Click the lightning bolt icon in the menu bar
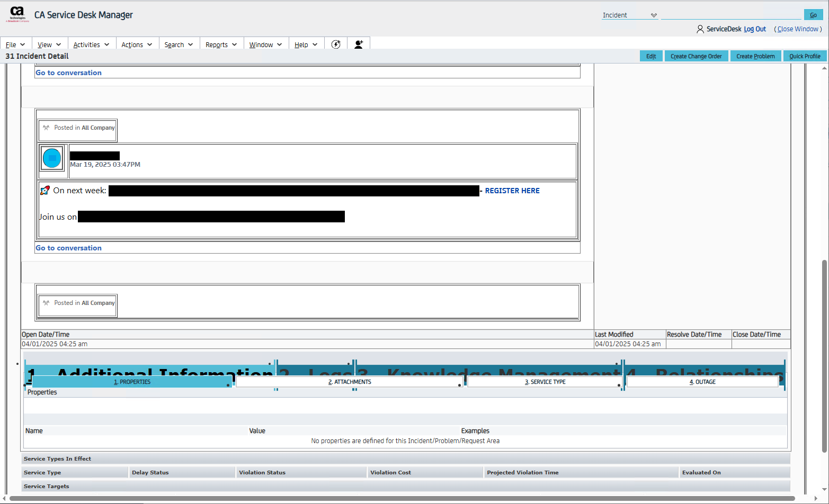Screen dimensions: 829x504 [x=336, y=44]
